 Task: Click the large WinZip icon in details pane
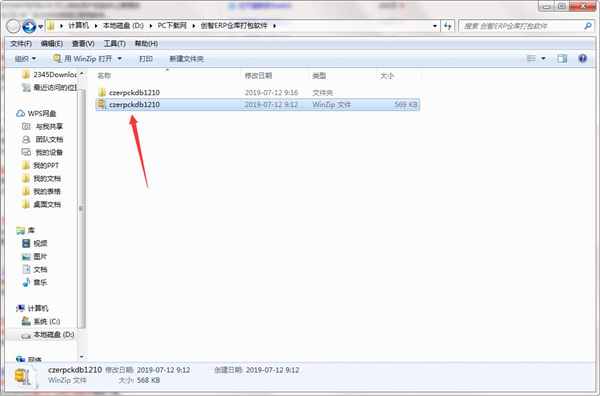pos(25,376)
